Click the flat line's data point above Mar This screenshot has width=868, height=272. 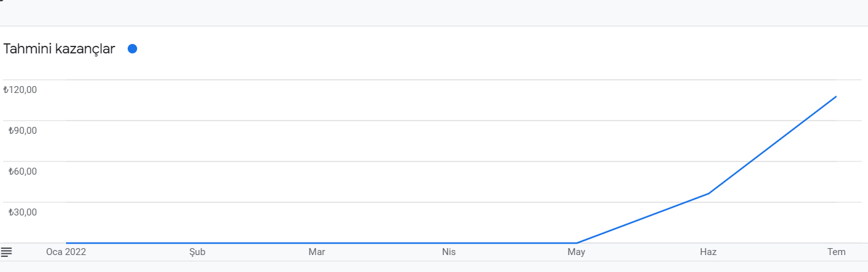(x=316, y=242)
